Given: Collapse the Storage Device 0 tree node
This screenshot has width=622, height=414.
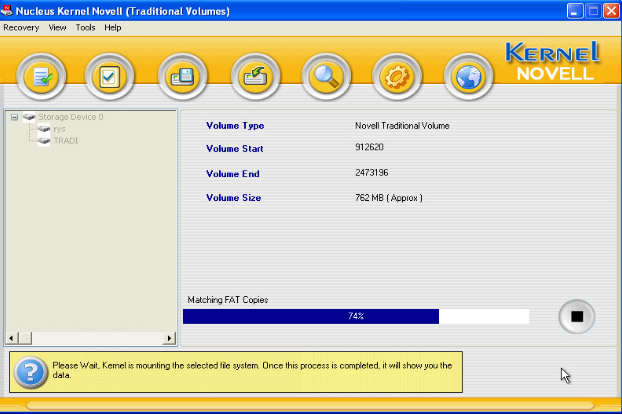Looking at the screenshot, I should point(14,117).
